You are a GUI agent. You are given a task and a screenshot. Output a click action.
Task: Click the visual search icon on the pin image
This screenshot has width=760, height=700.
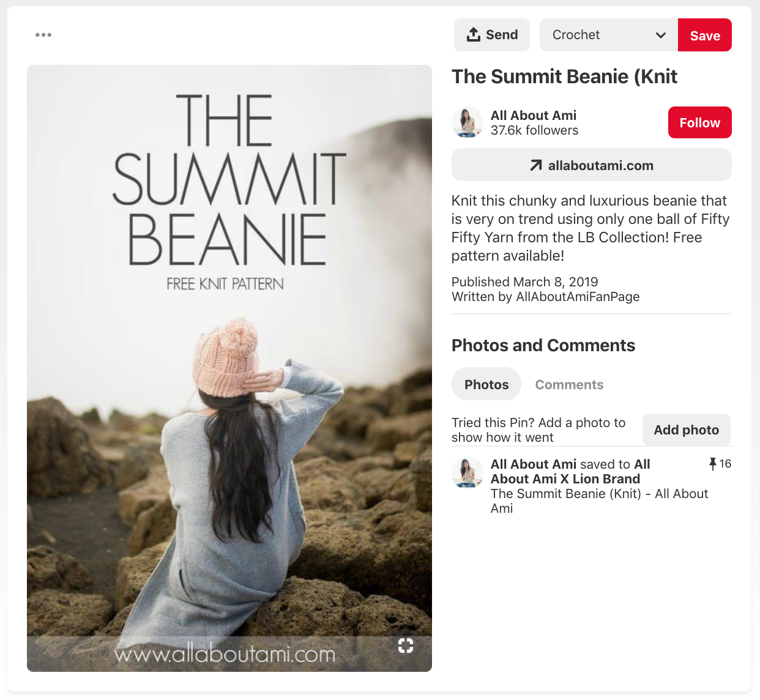point(405,645)
